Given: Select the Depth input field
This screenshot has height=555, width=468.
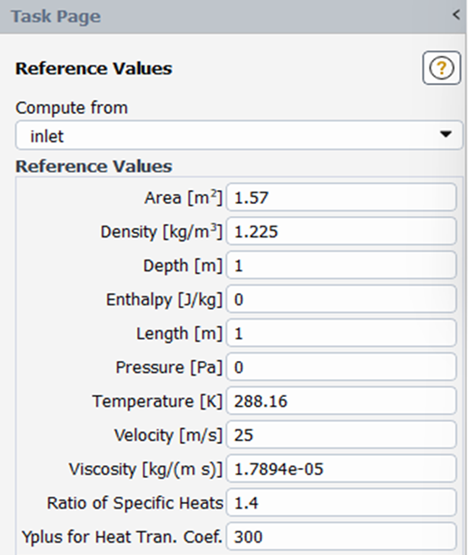Looking at the screenshot, I should 341,265.
